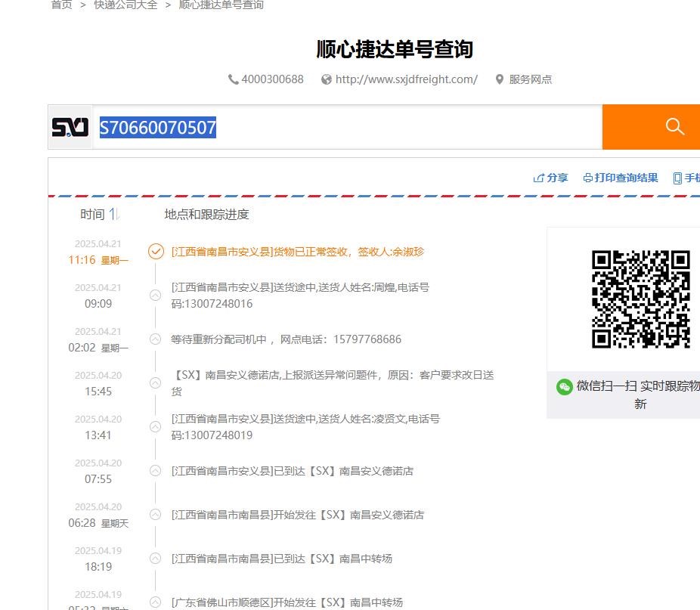
Task: Click signed entry 货物已正常签收 text
Action: [297, 252]
